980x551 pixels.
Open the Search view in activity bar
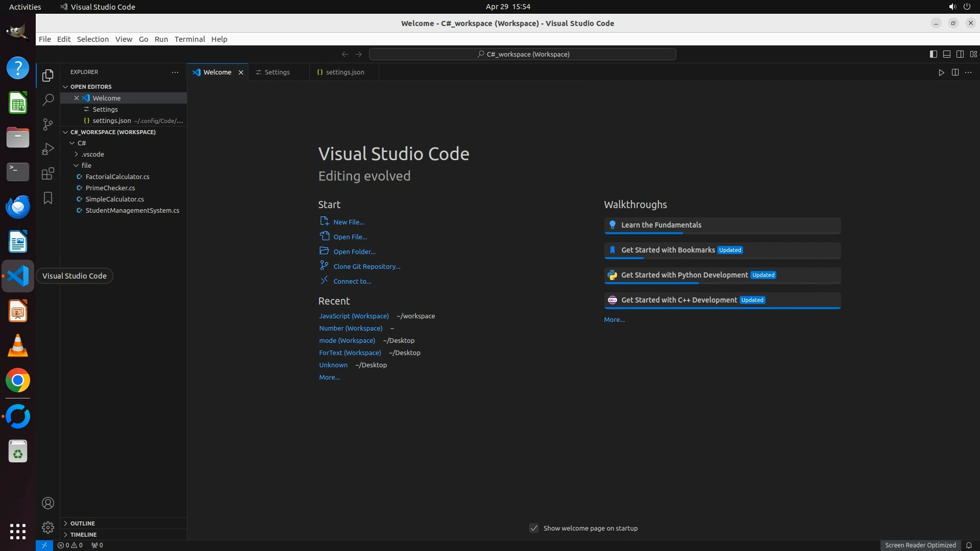[48, 100]
